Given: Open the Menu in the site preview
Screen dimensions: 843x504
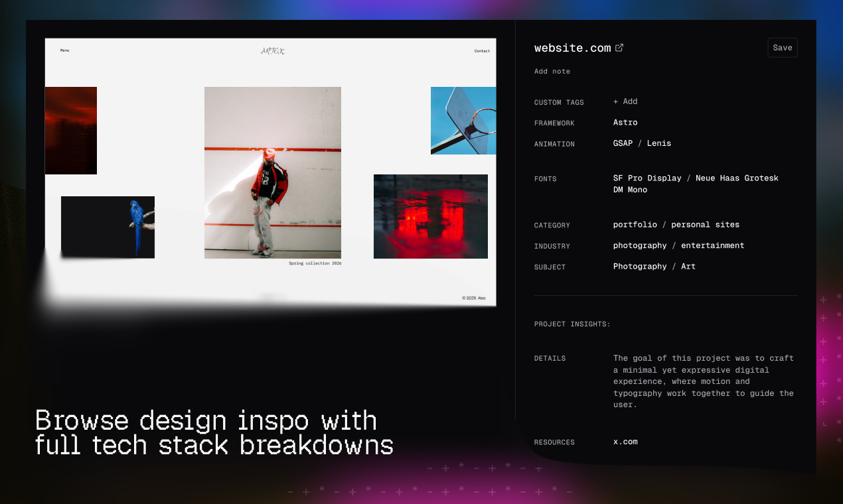Looking at the screenshot, I should click(x=64, y=50).
